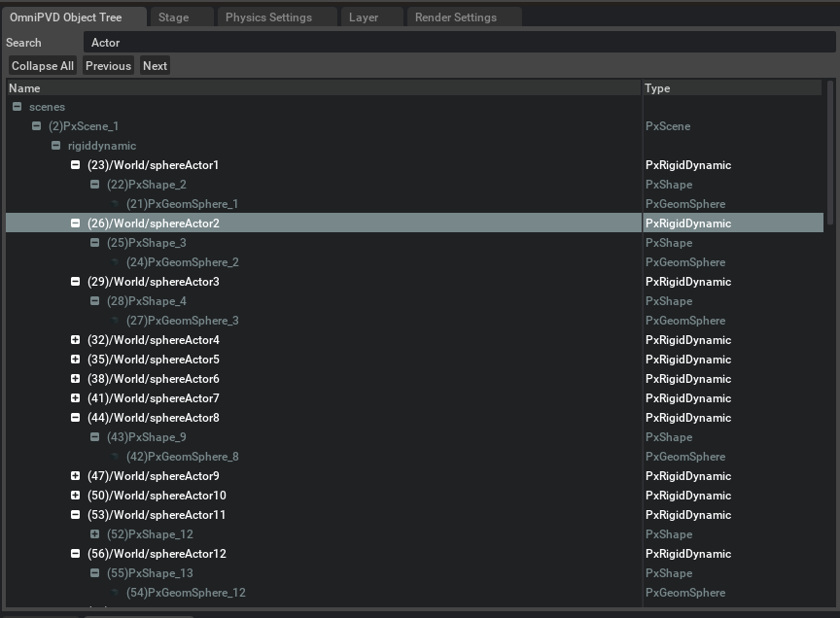The image size is (840, 618).
Task: Switch to the Layer tab
Action: click(364, 17)
